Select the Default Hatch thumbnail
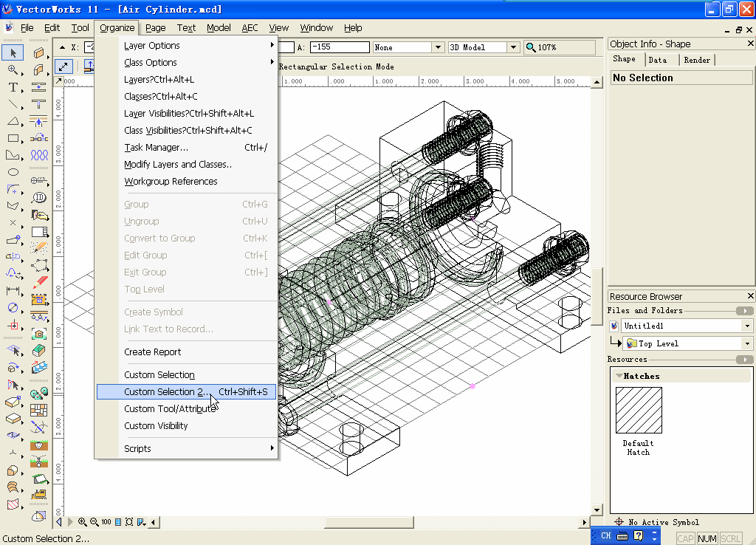The image size is (756, 545). click(639, 410)
